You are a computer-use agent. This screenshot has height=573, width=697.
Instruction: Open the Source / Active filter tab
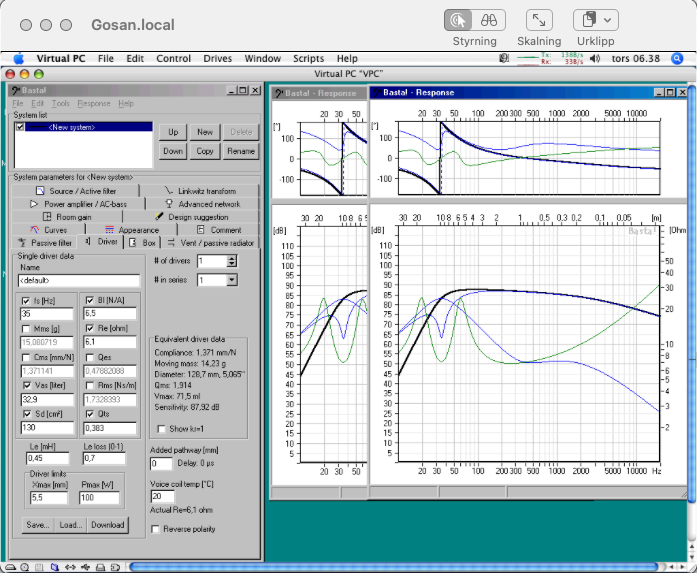tap(76, 191)
